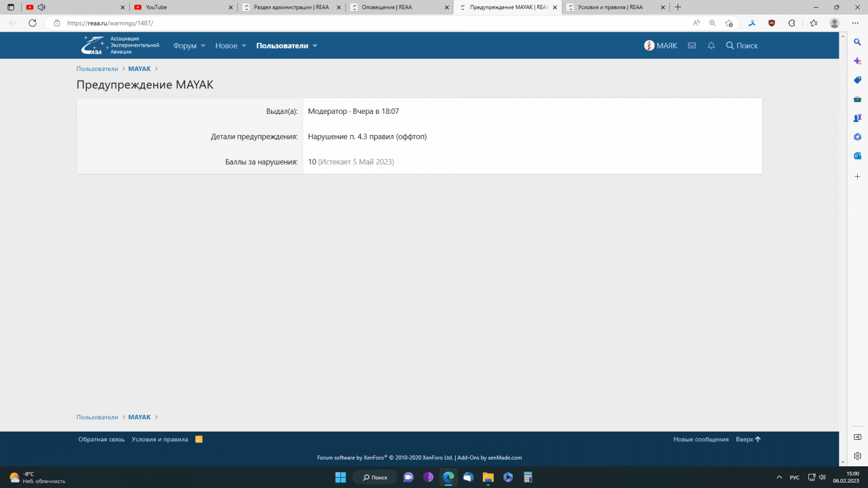The height and width of the screenshot is (488, 868).
Task: Expand the Пользователи dropdown menu
Action: [286, 46]
